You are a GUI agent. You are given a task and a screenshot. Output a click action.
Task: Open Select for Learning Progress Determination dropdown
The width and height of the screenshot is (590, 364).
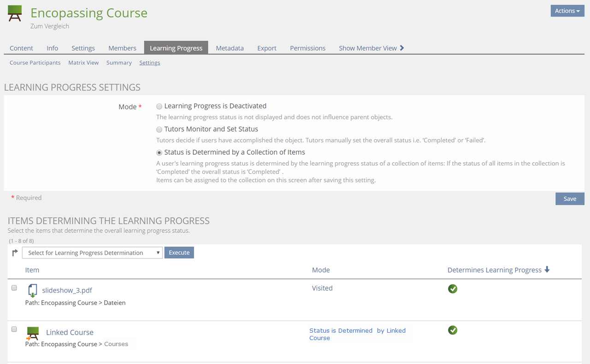click(x=92, y=252)
